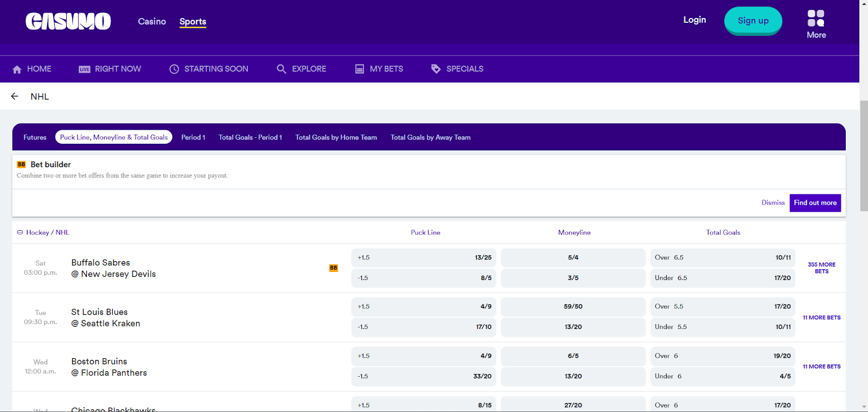Open 355 More Bets link

pos(821,268)
